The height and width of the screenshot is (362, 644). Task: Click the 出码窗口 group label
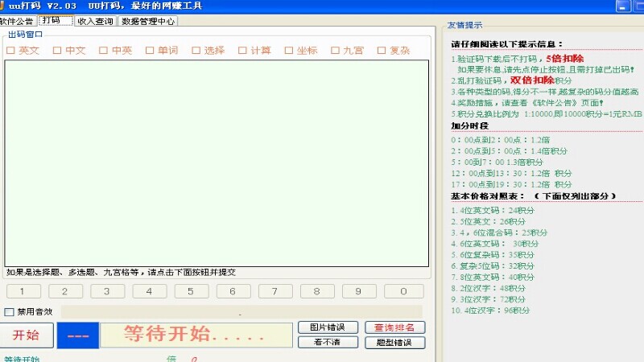pyautogui.click(x=26, y=35)
